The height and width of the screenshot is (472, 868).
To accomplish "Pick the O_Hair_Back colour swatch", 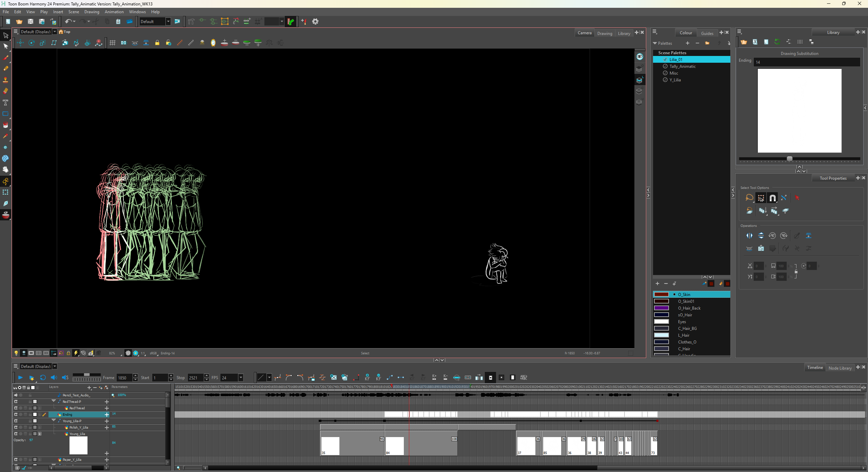I will (661, 308).
